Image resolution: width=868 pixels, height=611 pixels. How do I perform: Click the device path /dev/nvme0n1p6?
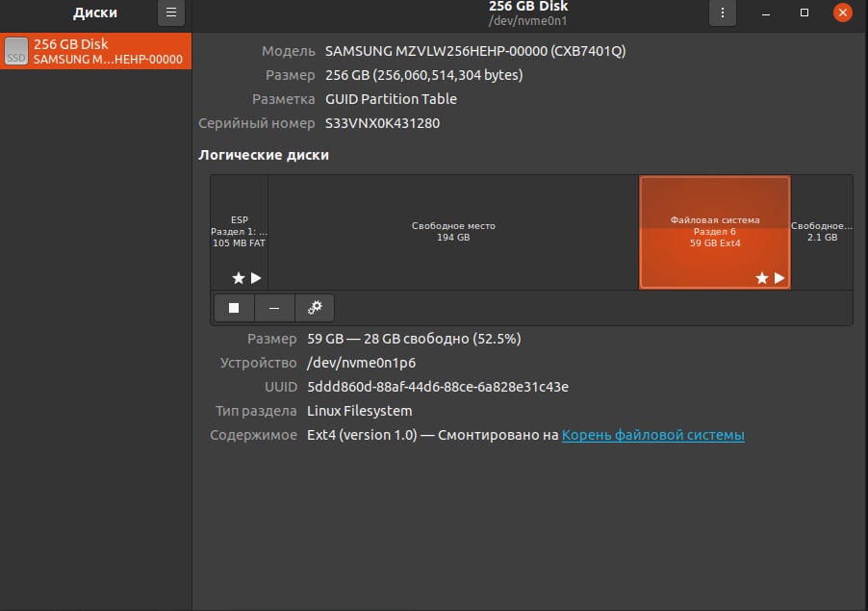tap(362, 363)
